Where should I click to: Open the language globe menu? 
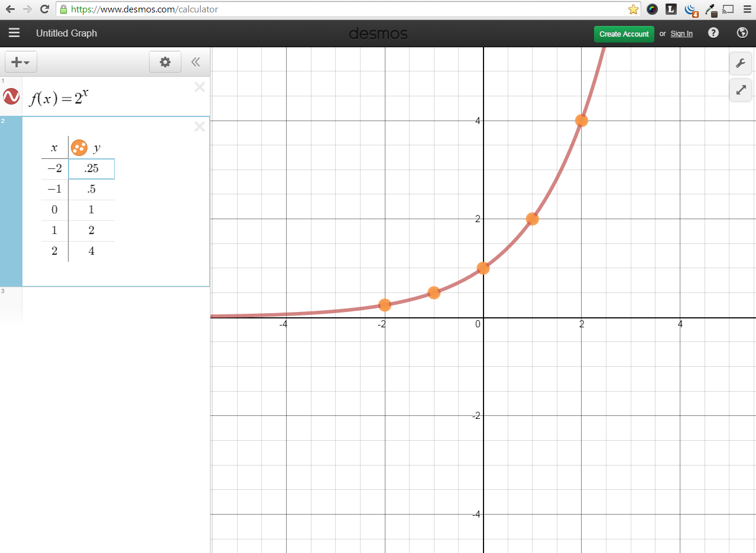[x=742, y=33]
